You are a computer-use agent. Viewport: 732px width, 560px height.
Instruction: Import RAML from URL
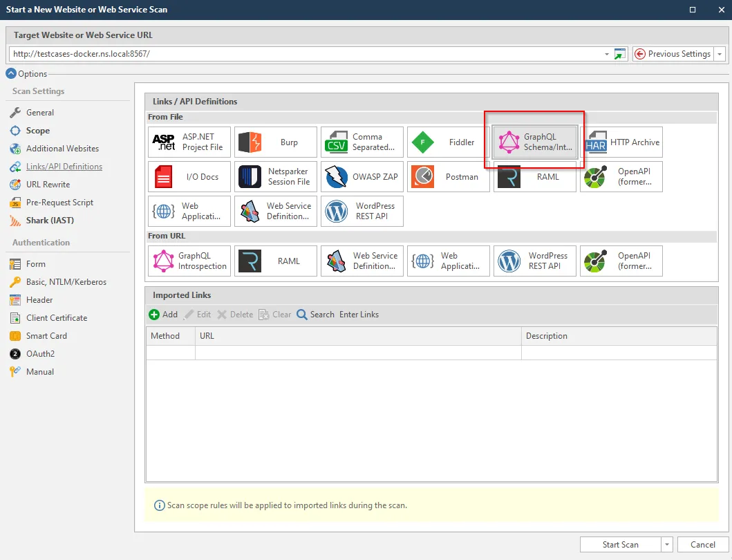[x=275, y=261]
